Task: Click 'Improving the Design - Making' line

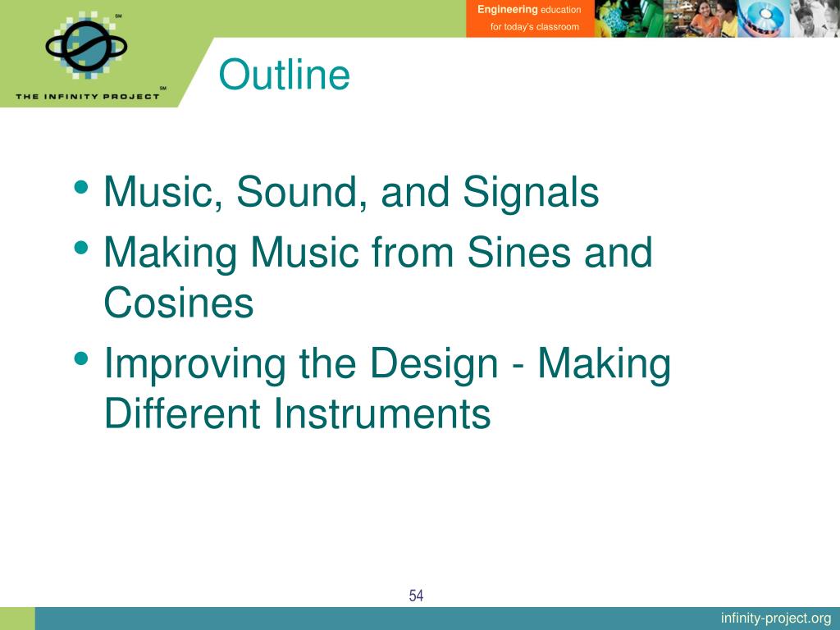Action: point(387,364)
